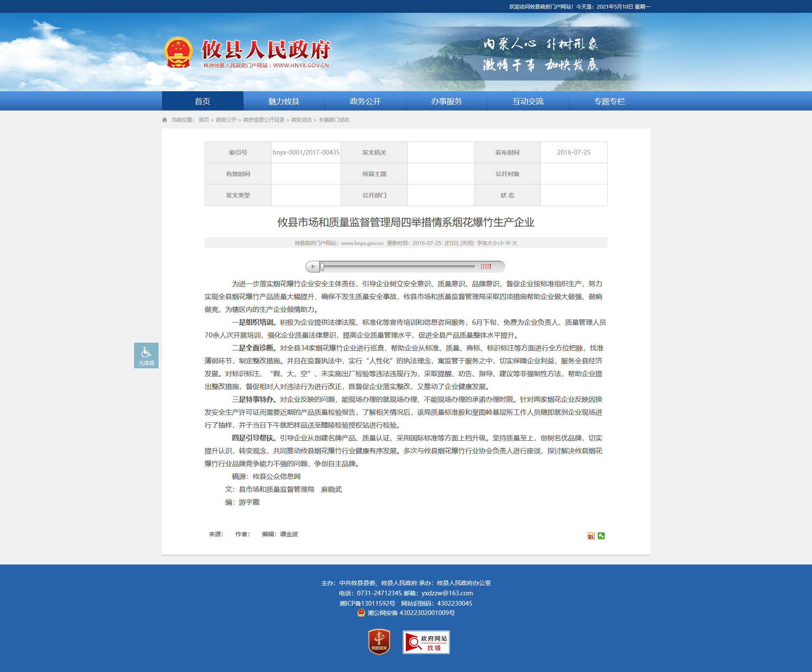This screenshot has width=812, height=672.
Task: Open the 政务公开 navigation menu
Action: pyautogui.click(x=366, y=101)
